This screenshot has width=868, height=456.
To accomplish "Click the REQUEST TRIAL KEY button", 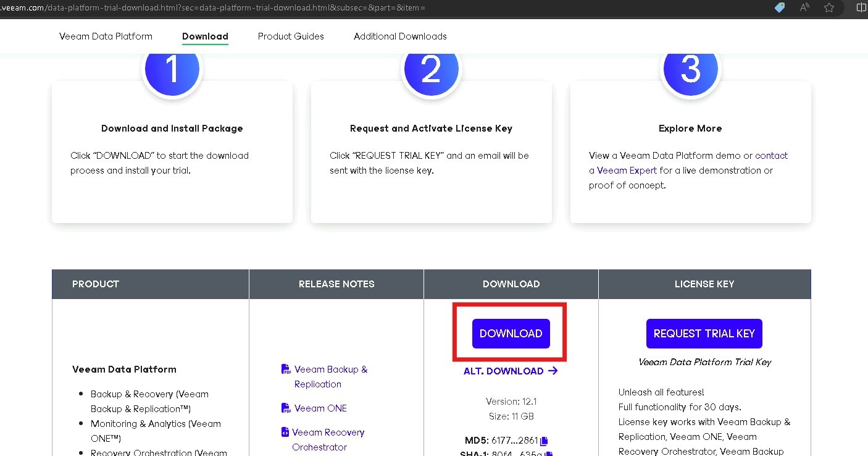I will (x=704, y=334).
